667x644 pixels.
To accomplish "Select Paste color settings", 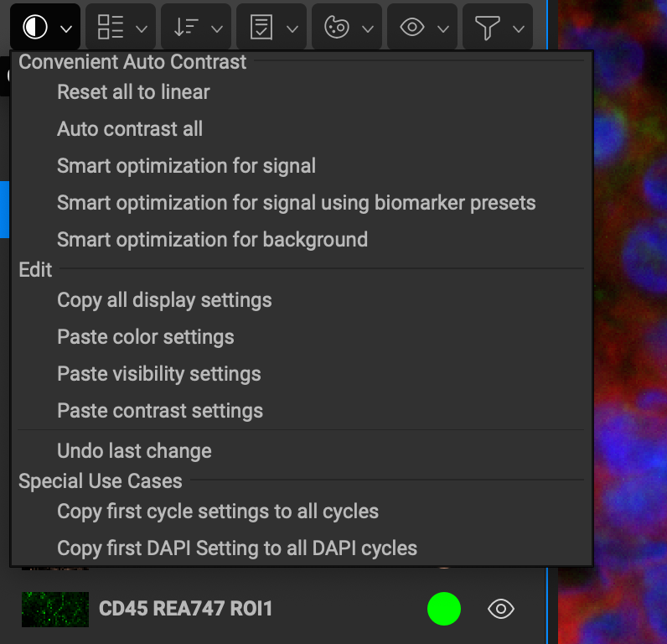I will pyautogui.click(x=302, y=337).
